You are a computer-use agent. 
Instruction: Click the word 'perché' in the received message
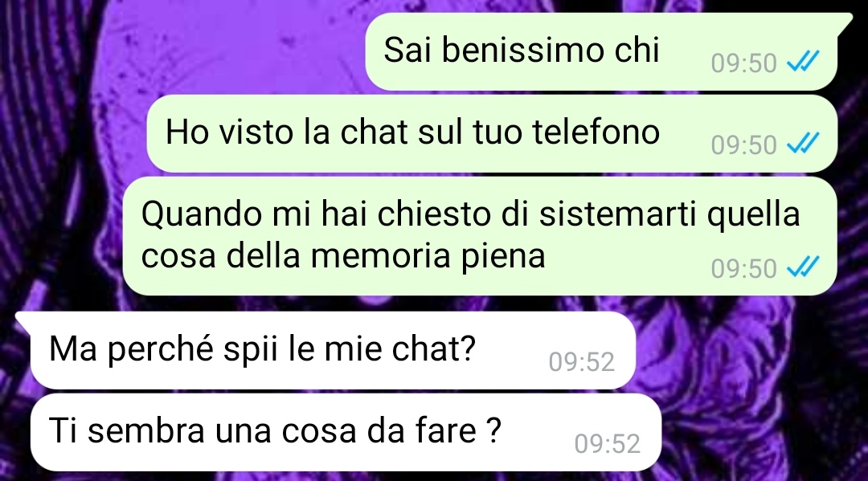(161, 350)
